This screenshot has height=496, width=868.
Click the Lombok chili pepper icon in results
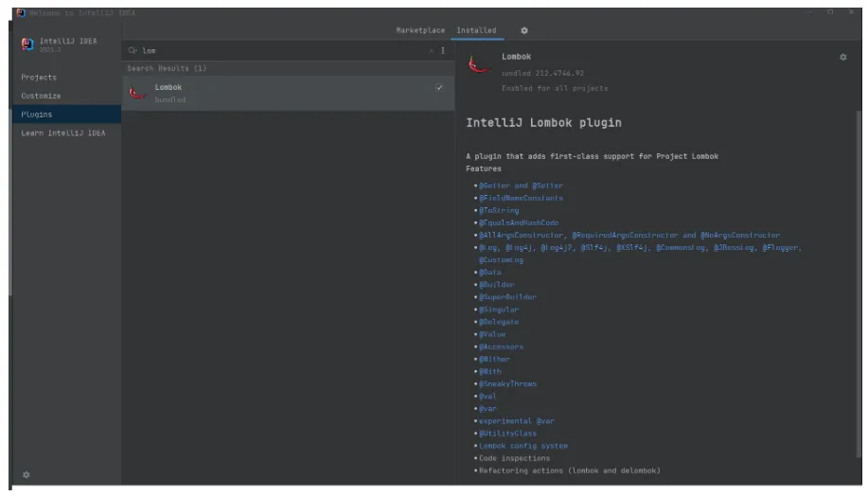tap(137, 93)
